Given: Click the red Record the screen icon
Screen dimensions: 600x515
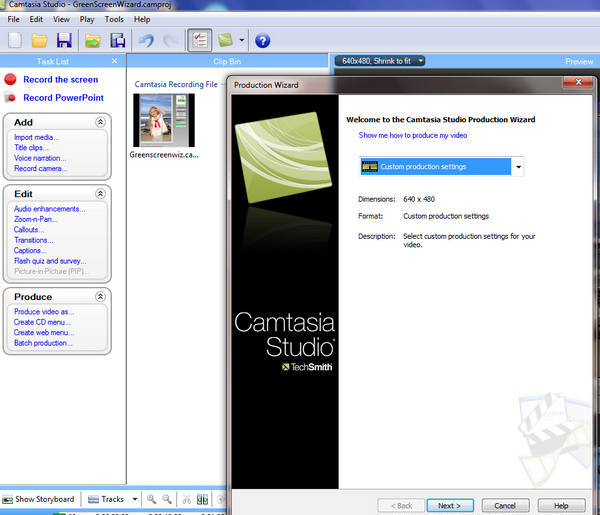Looking at the screenshot, I should coord(10,79).
